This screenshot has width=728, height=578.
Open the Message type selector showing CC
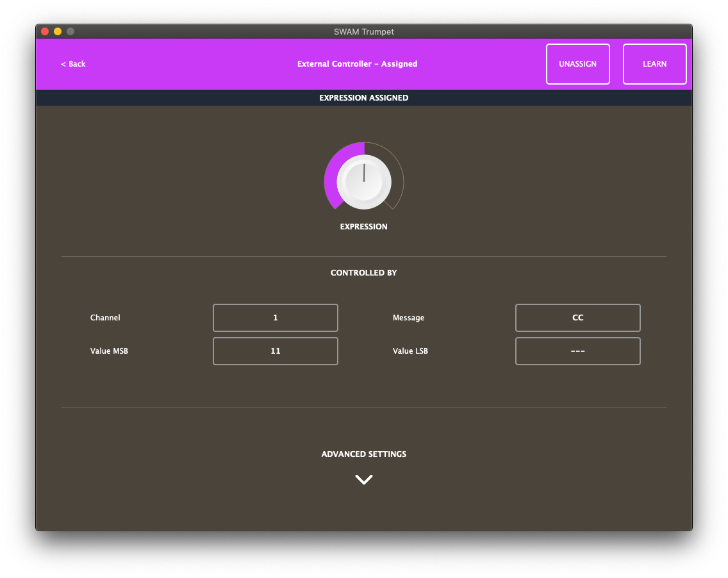[x=577, y=317]
